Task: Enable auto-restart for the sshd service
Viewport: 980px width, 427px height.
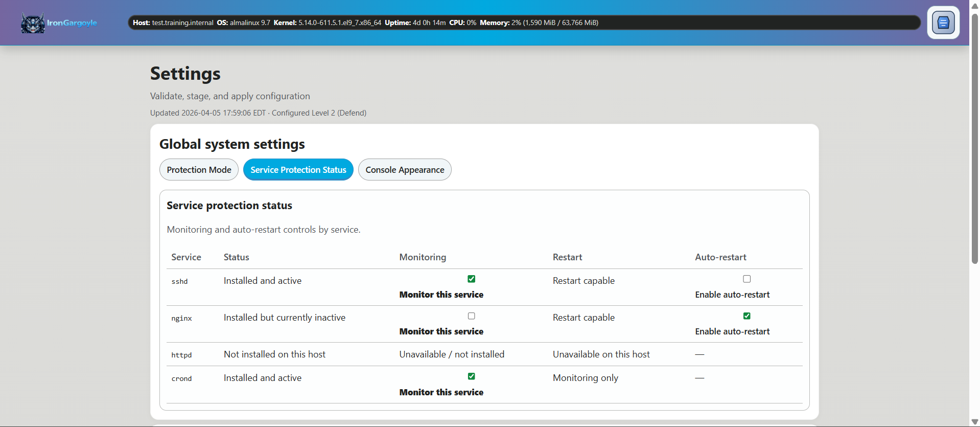Action: click(746, 279)
